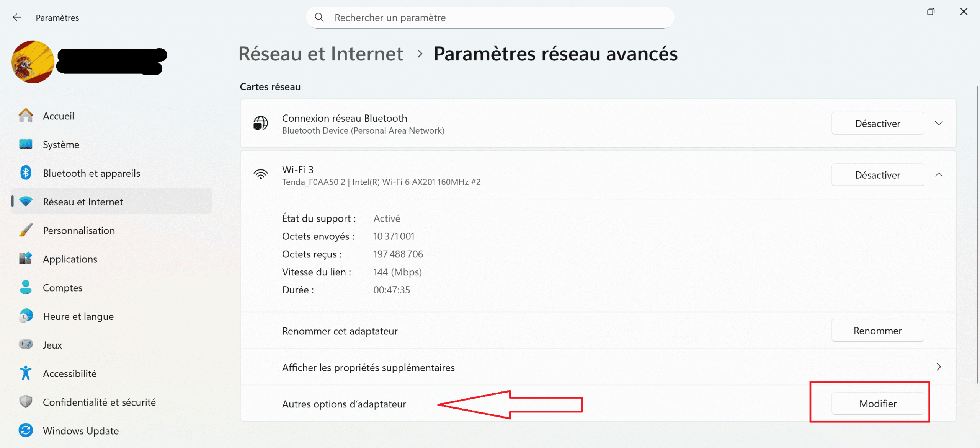Click Modifier for adapter options
Screen dimensions: 980x448
click(877, 404)
